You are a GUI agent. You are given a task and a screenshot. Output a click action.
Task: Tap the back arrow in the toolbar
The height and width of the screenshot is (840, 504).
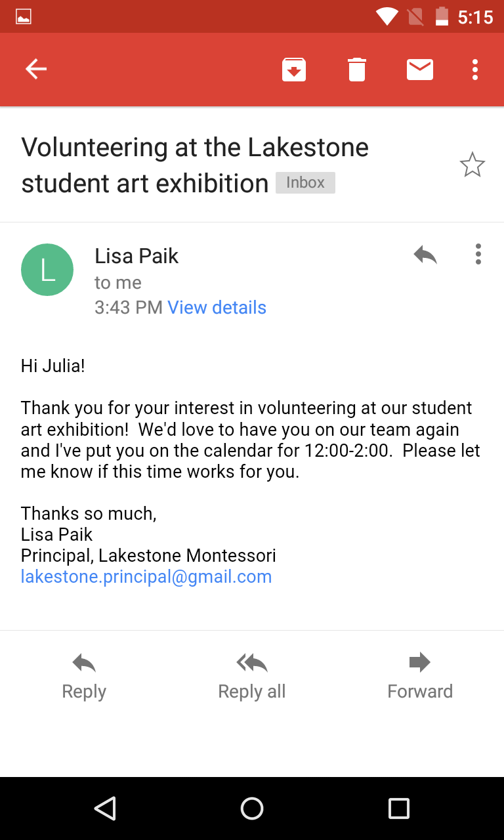coord(36,69)
